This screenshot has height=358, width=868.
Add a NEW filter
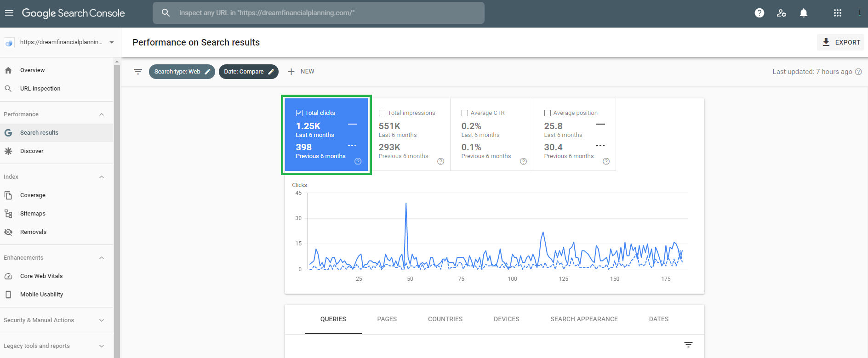[x=301, y=72]
